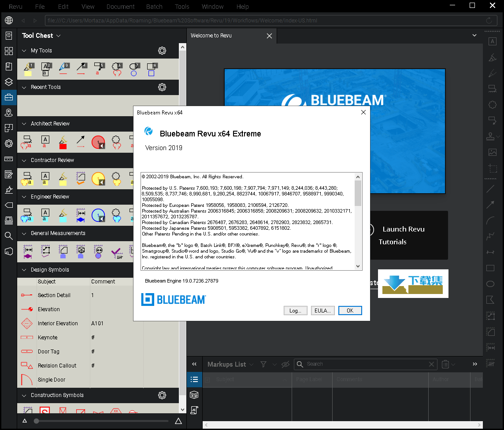
Task: Open the Search magnifier panel
Action: (9, 236)
